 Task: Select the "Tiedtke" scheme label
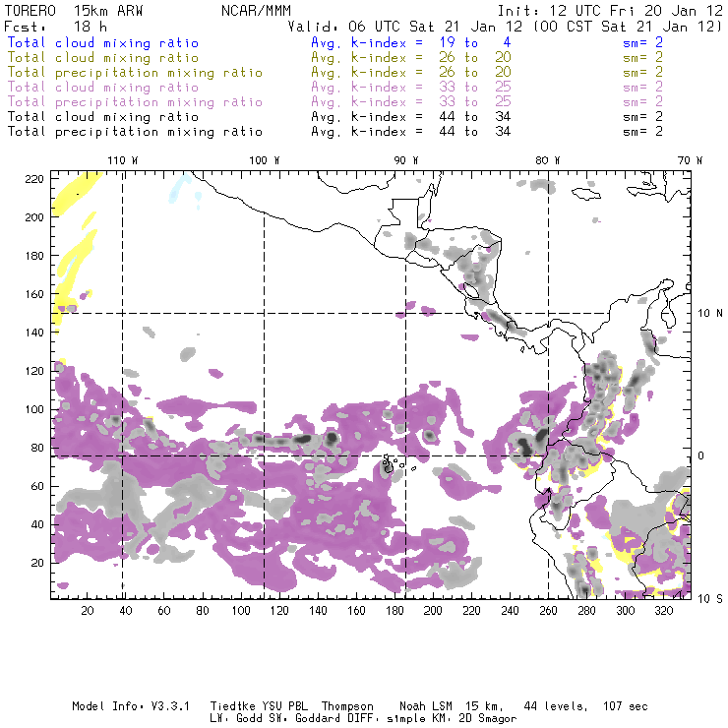click(x=232, y=706)
